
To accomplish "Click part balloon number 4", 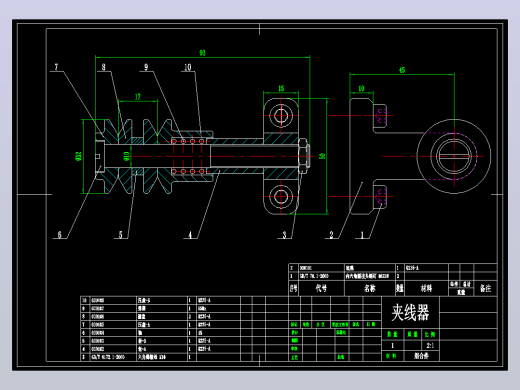I will tap(190, 235).
